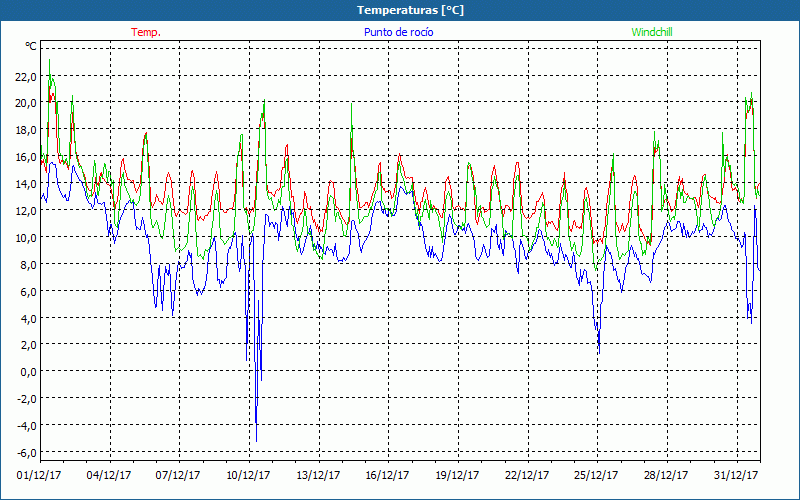The width and height of the screenshot is (800, 500).
Task: Click the 13/12/17 date label
Action: pyautogui.click(x=318, y=475)
